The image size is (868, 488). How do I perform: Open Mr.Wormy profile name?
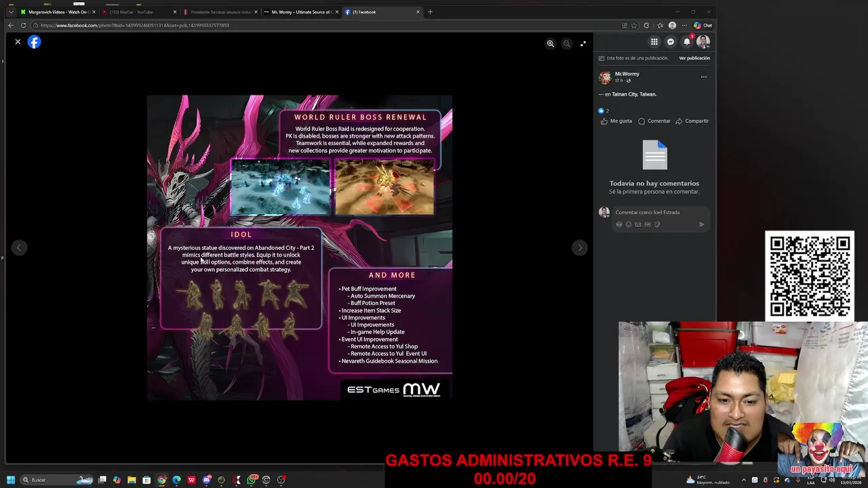(x=627, y=74)
